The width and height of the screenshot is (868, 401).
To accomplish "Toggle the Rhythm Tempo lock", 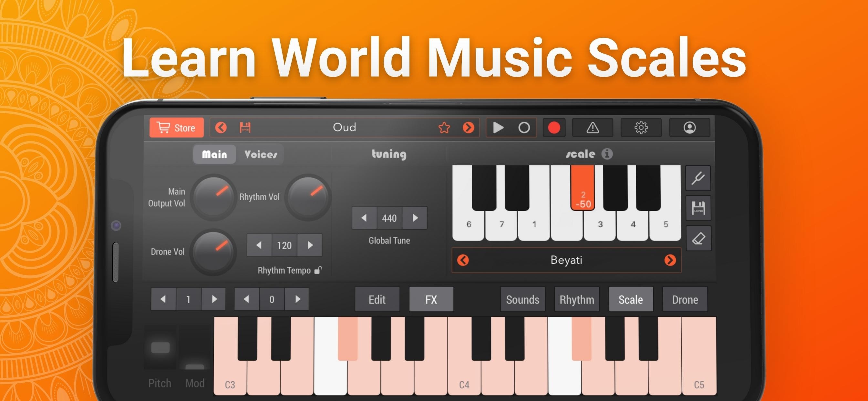I will 318,270.
